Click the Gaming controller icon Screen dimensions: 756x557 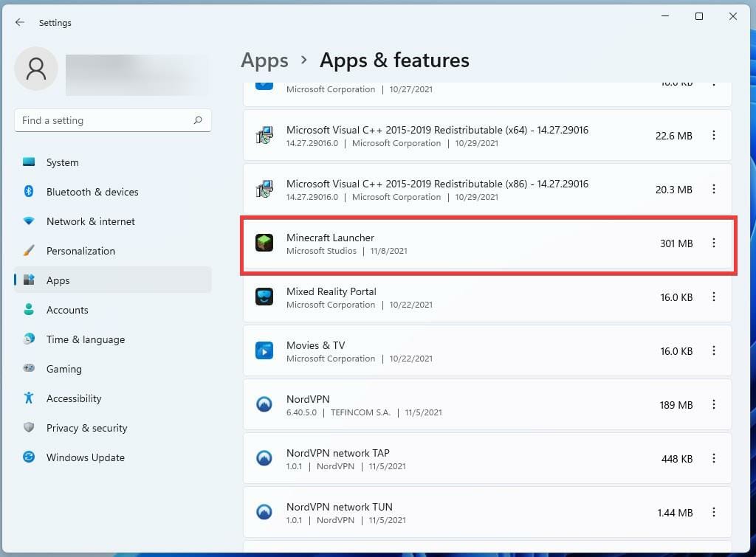(x=29, y=368)
